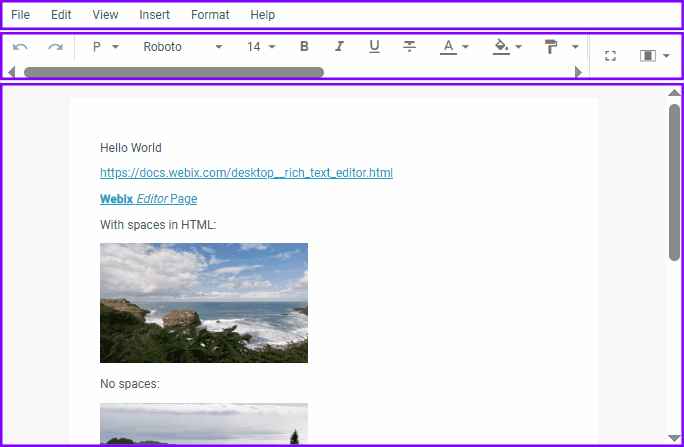Click the ocean coast image
This screenshot has height=447, width=684.
[x=204, y=303]
